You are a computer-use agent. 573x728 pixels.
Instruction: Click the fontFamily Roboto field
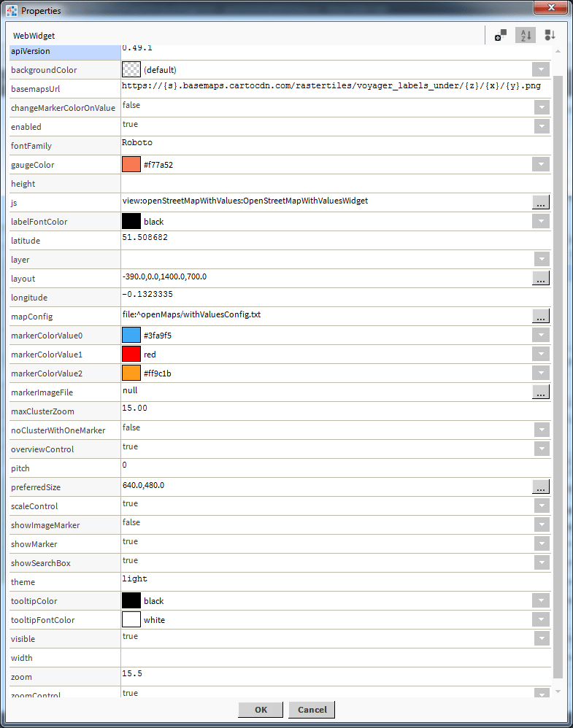[336, 145]
